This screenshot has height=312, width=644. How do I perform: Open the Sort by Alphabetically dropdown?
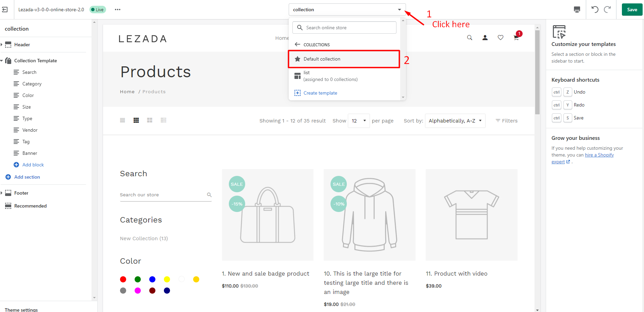coord(455,120)
